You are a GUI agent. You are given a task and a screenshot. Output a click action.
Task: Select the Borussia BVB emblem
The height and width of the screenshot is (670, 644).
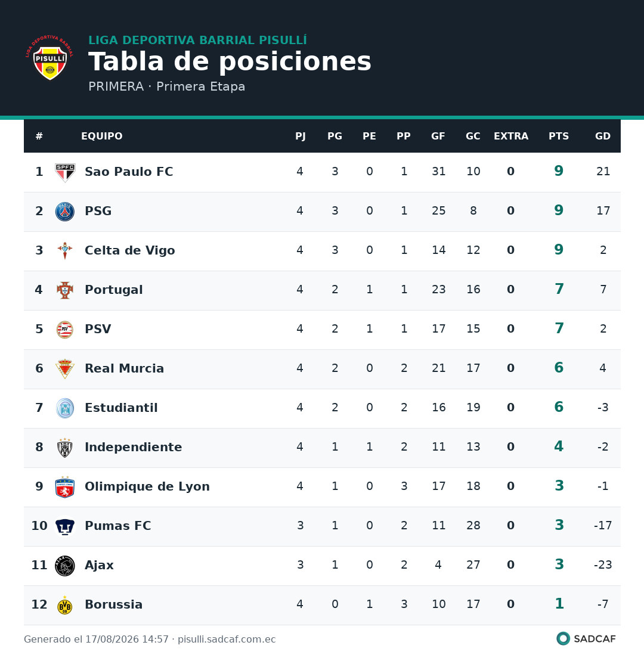click(x=65, y=605)
